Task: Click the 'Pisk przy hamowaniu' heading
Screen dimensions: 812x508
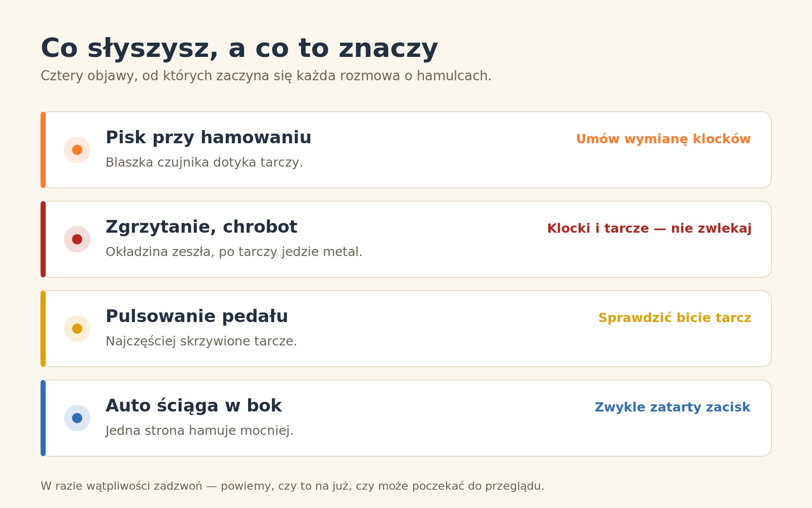Action: click(209, 138)
